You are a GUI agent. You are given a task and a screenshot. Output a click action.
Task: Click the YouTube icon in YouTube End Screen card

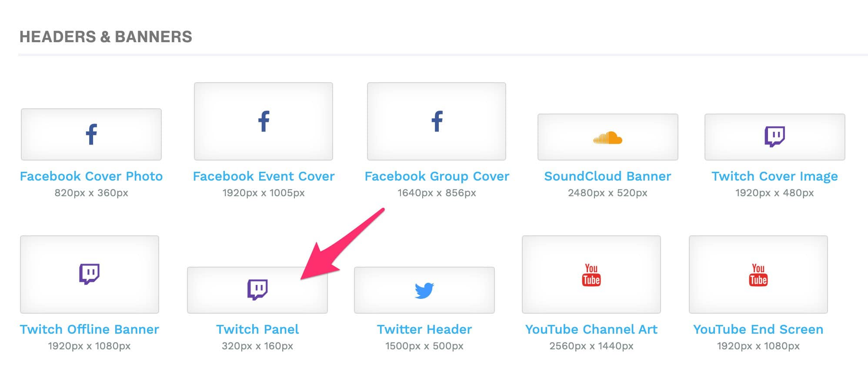(x=758, y=275)
